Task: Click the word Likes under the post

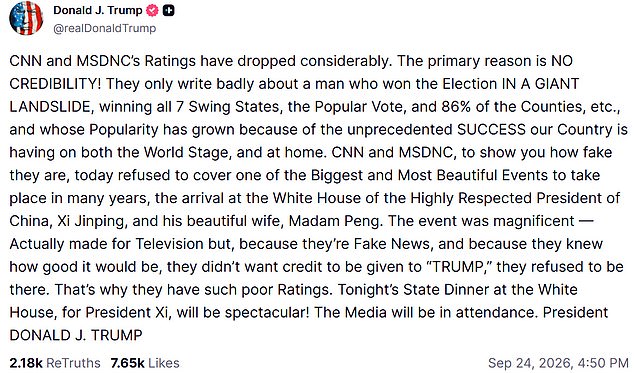Action: [163, 363]
